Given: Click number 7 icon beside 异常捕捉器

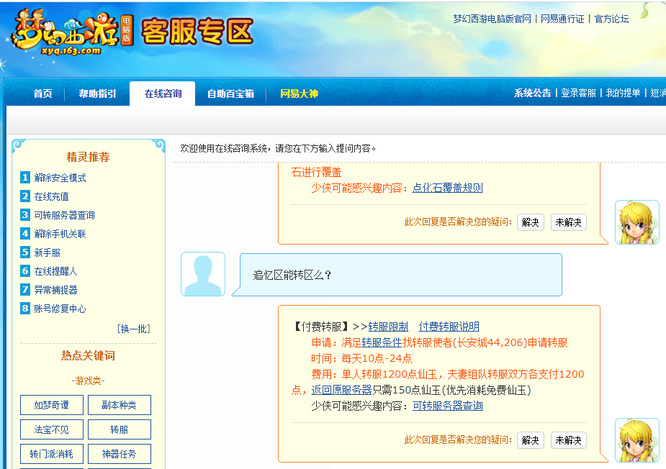Looking at the screenshot, I should point(25,289).
